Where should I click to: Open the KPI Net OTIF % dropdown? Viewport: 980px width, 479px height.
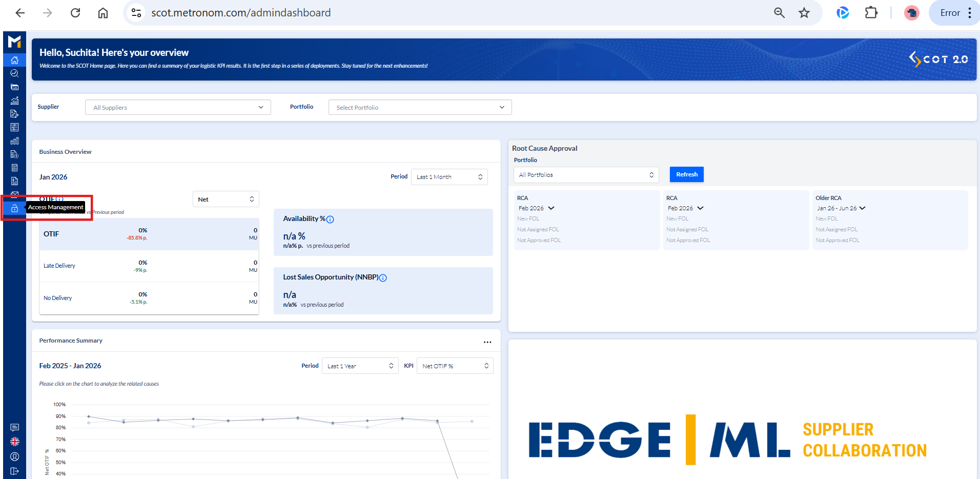tap(455, 366)
